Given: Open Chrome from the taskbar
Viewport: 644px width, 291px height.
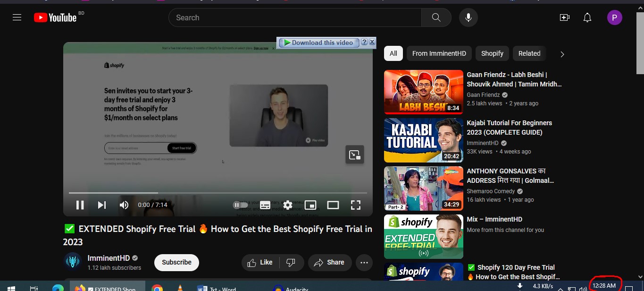Looking at the screenshot, I should coord(157,288).
